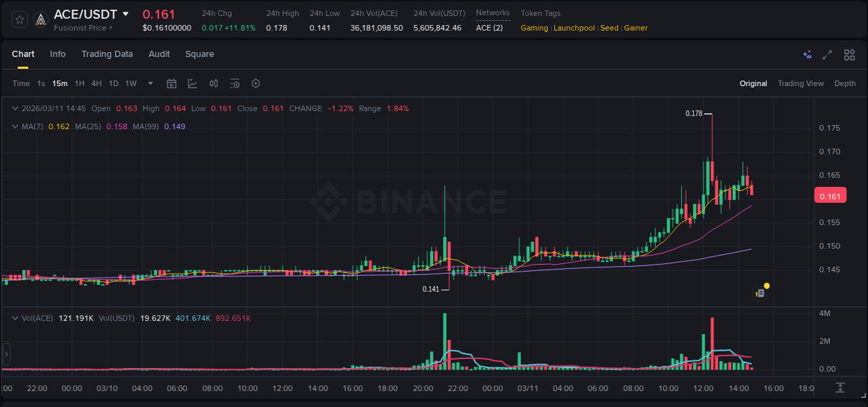Open the widgets layout grid icon
868x407 pixels.
click(848, 54)
